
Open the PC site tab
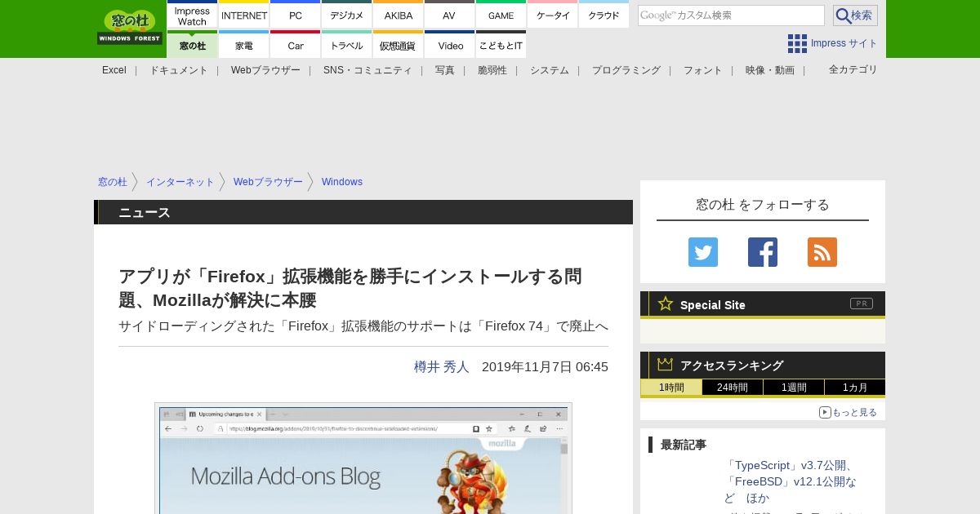point(296,15)
